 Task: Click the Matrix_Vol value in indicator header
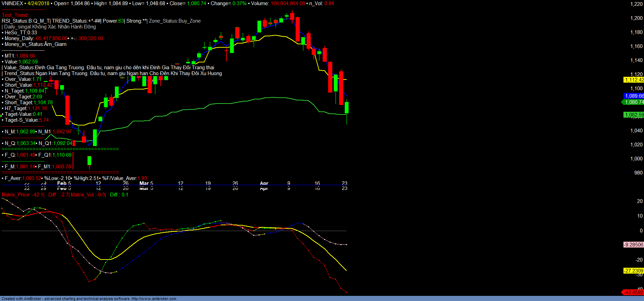(88, 195)
